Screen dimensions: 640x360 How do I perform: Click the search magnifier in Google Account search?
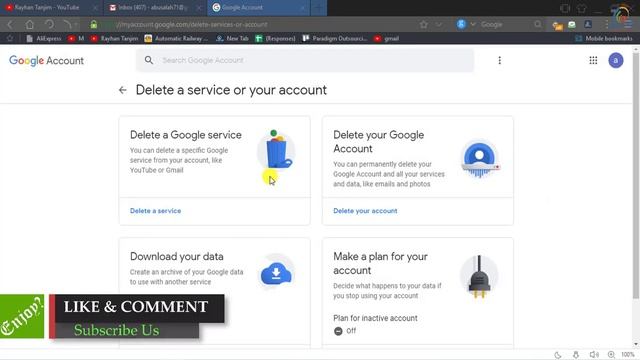coord(149,60)
